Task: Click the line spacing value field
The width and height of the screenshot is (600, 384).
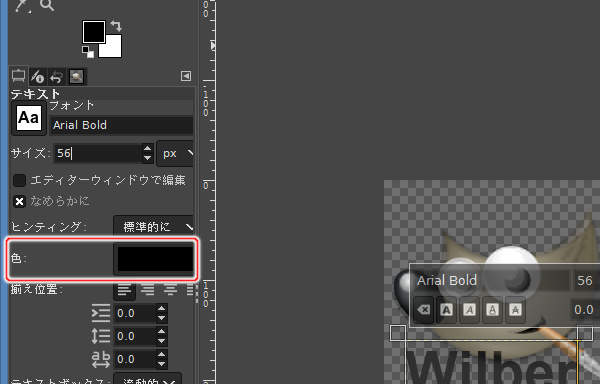Action: coord(134,336)
